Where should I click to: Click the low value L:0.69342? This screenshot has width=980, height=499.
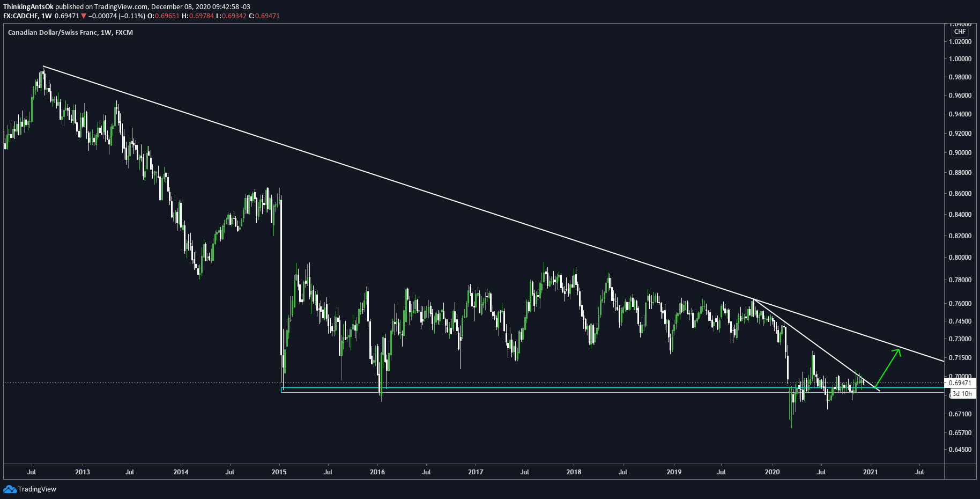click(x=231, y=16)
